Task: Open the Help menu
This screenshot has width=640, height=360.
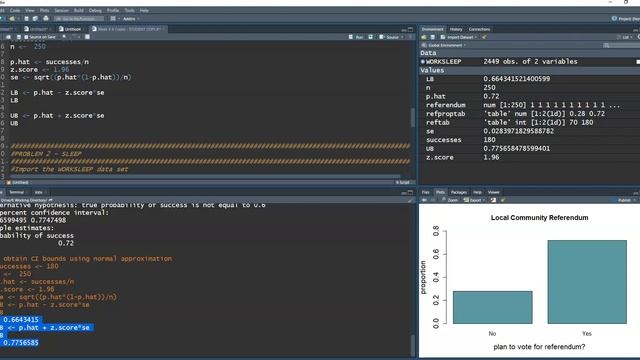Action: coord(144,10)
